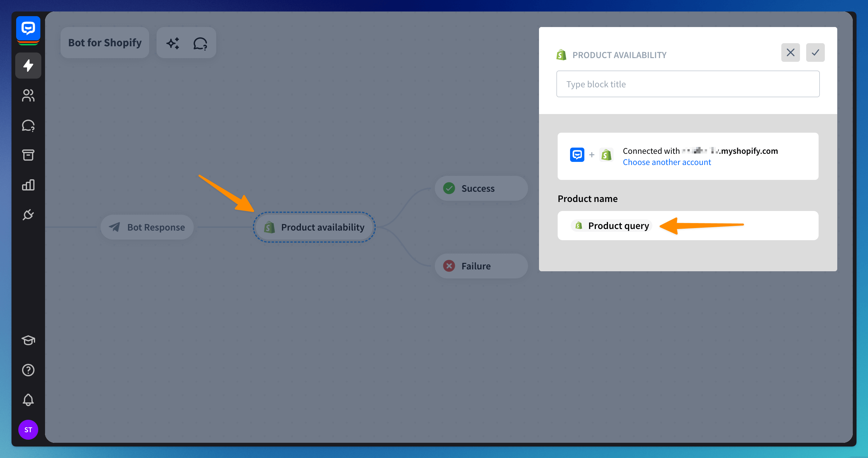This screenshot has height=458, width=868.
Task: Open the Archives box icon
Action: pyautogui.click(x=28, y=155)
